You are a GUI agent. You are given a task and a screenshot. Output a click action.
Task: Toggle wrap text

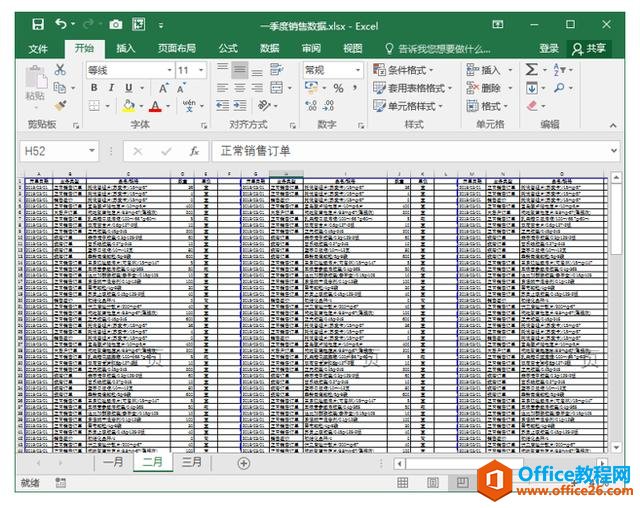pos(277,70)
